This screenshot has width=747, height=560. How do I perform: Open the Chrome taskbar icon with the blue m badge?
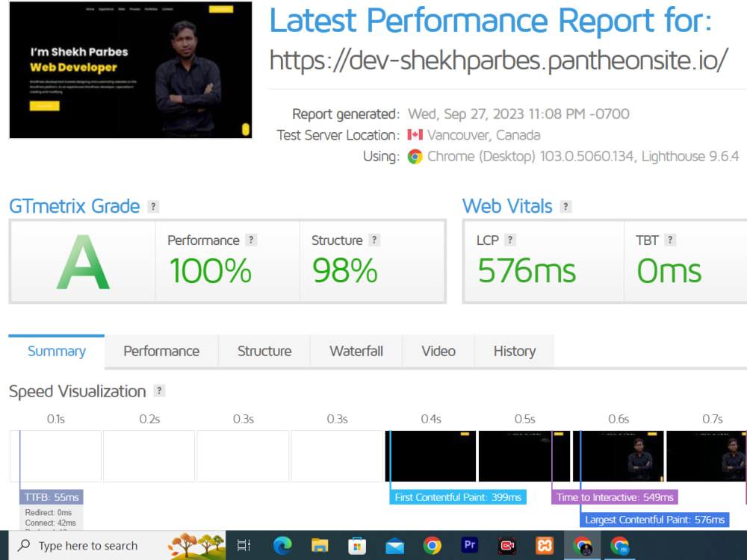[x=620, y=546]
